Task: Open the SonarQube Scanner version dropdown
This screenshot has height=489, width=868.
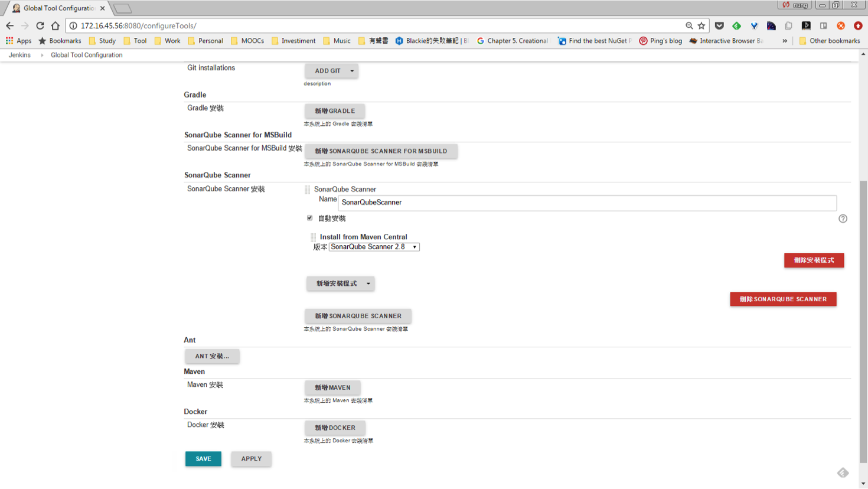Action: (x=374, y=247)
